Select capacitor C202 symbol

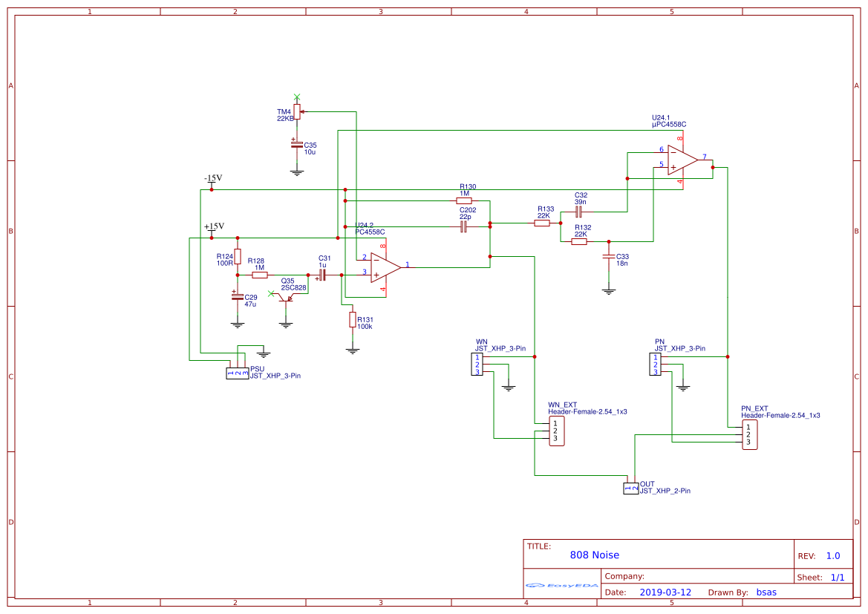coord(463,226)
